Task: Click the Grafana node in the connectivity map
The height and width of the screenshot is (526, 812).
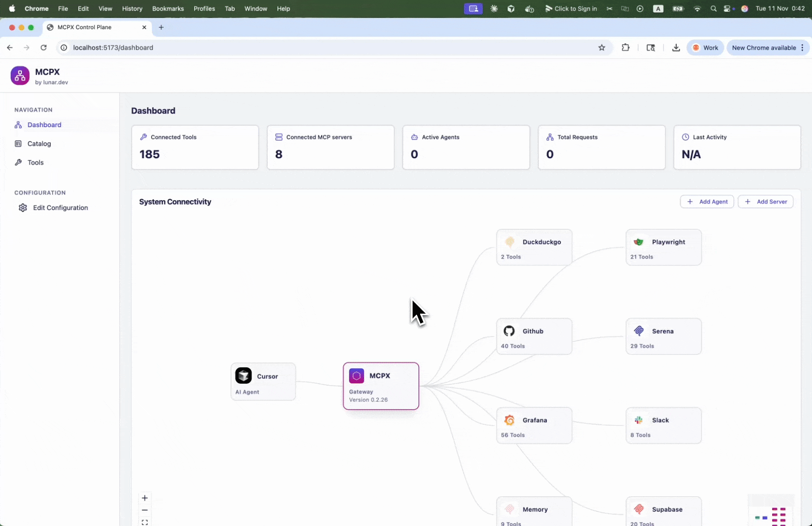Action: (x=534, y=425)
